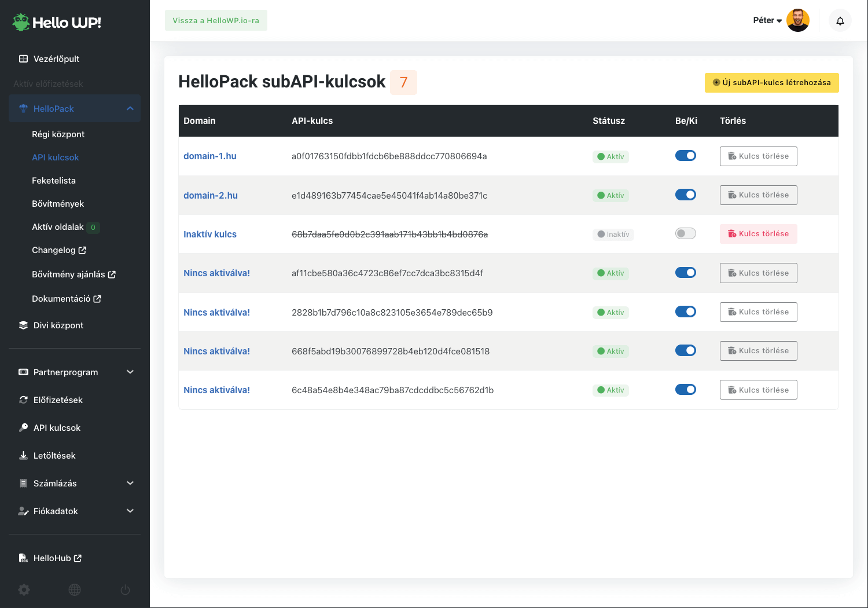The height and width of the screenshot is (608, 868).
Task: Toggle off the domain-2.hu key
Action: pyautogui.click(x=686, y=195)
